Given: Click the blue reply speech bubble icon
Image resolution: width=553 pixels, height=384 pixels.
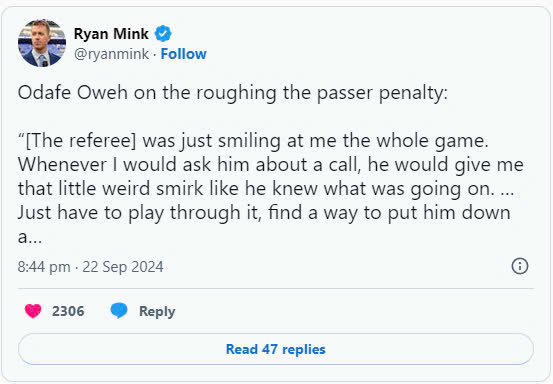Looking at the screenshot, I should click(119, 311).
